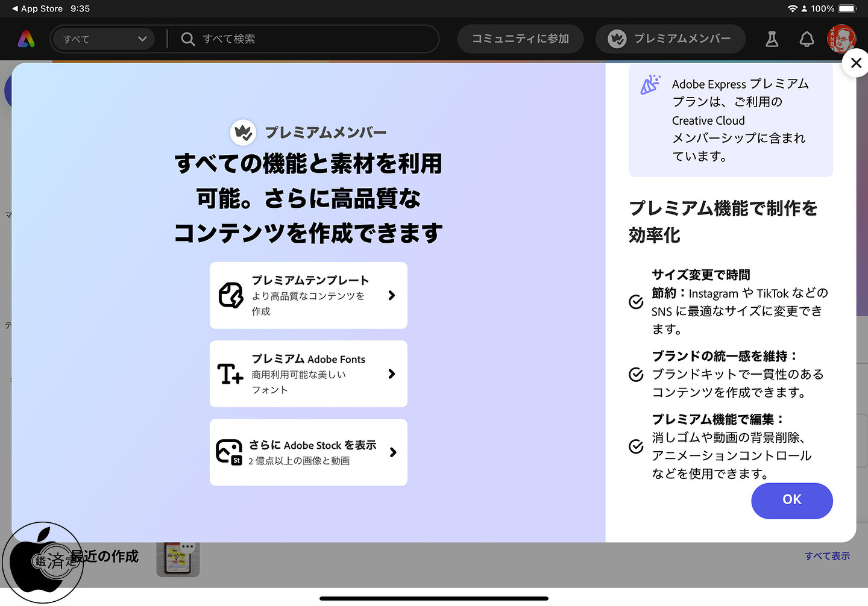Click the コミュニティに参加 button

(520, 39)
